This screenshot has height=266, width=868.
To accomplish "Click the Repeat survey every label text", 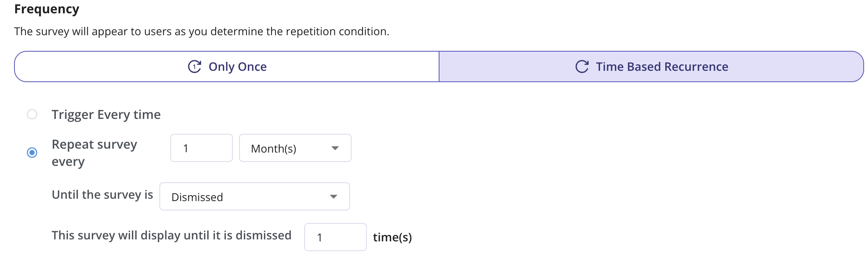I will pyautogui.click(x=94, y=153).
